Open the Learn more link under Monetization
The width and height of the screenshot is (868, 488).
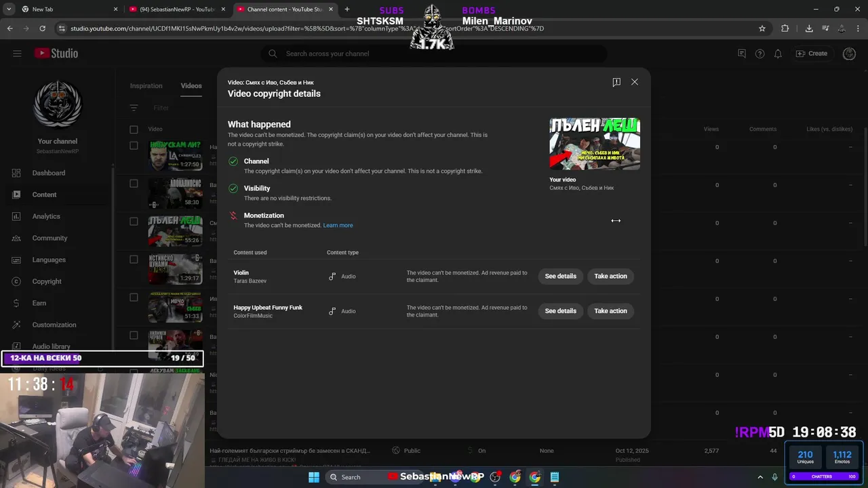(x=338, y=226)
